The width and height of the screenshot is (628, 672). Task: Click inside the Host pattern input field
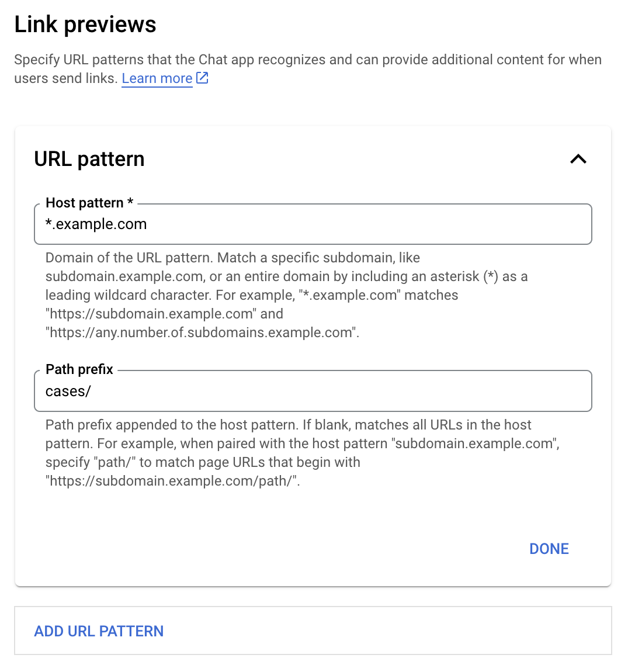click(234, 224)
